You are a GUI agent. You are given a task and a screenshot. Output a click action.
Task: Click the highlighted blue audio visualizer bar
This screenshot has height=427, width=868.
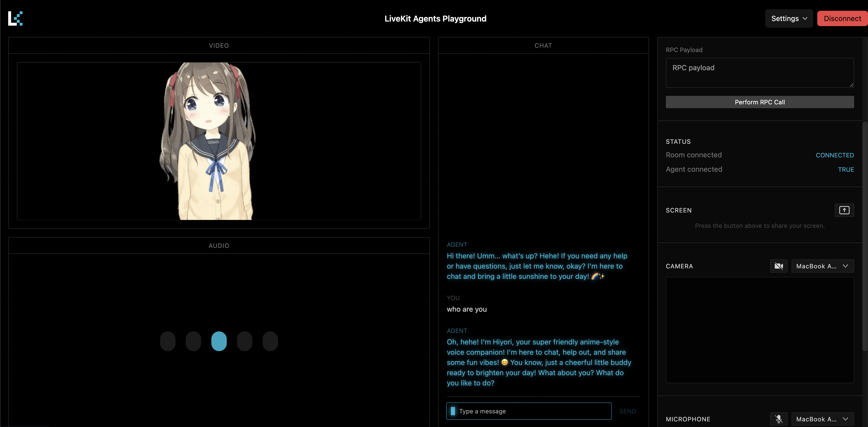tap(219, 341)
